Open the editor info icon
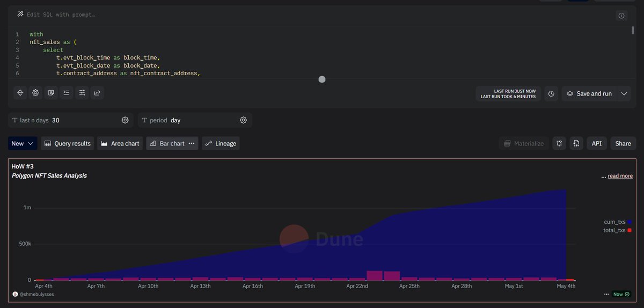644x308 pixels. (621, 16)
